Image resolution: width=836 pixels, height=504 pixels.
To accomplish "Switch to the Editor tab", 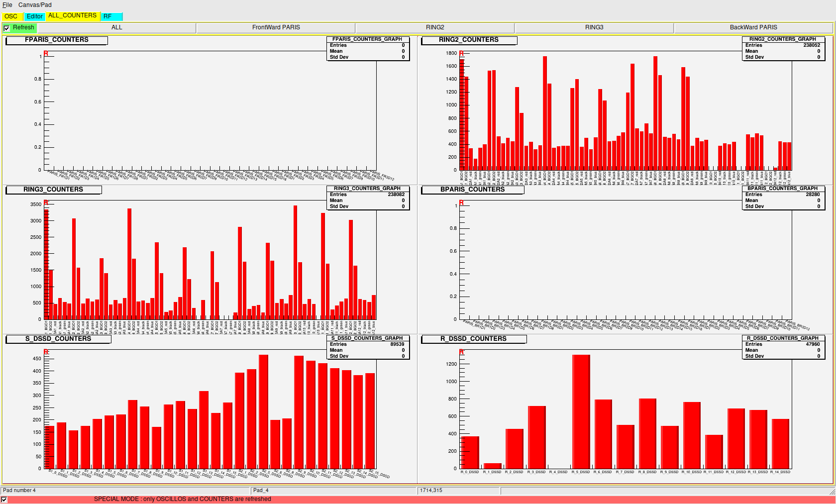I will tap(34, 16).
